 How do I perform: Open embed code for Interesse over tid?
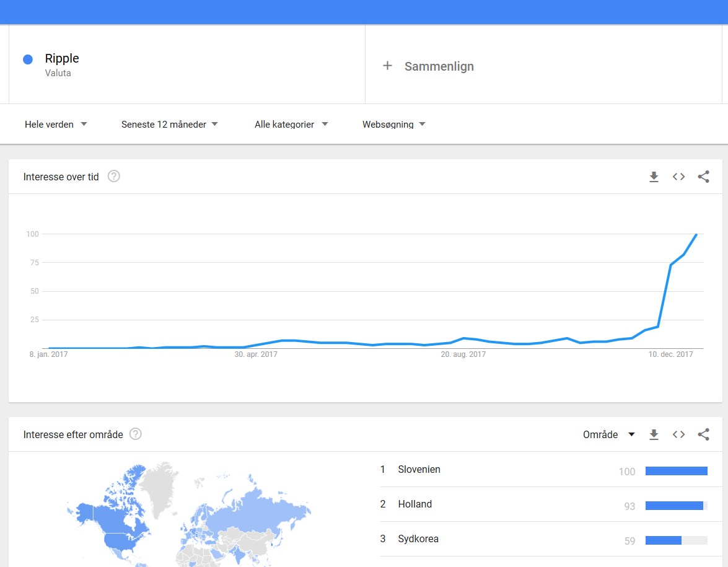click(678, 177)
